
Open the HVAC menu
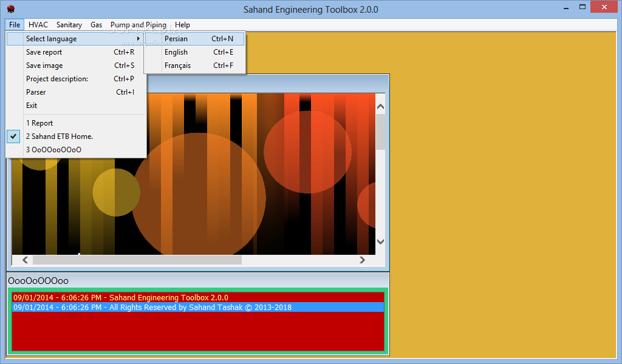coord(38,24)
